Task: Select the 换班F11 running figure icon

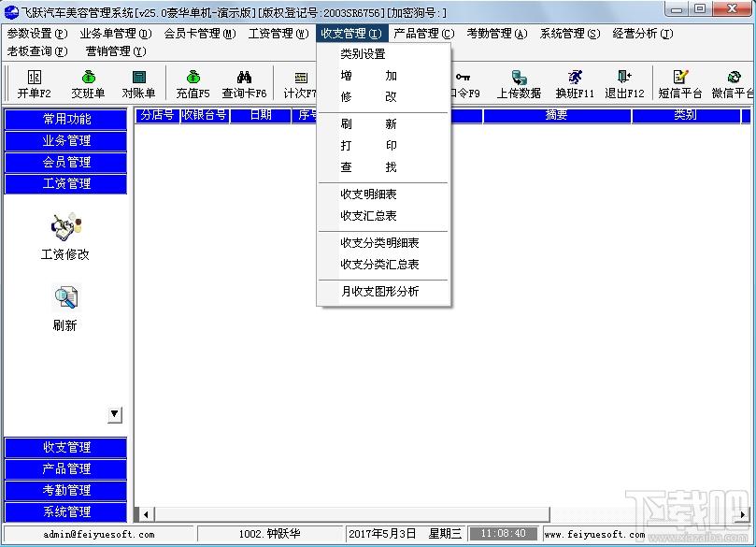Action: click(x=575, y=77)
